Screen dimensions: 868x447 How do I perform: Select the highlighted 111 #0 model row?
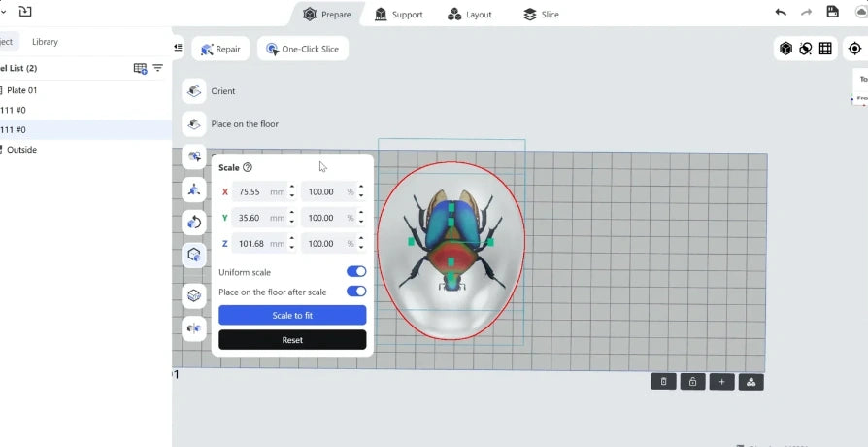click(x=85, y=129)
